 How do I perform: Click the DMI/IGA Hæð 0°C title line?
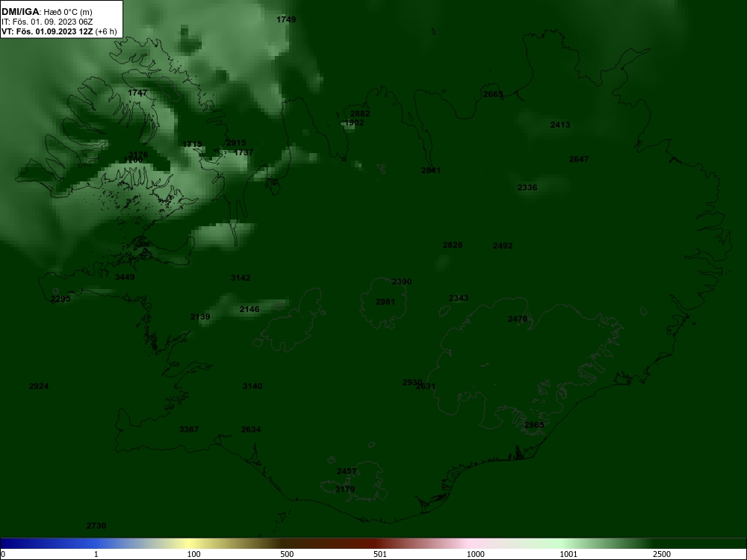pyautogui.click(x=47, y=12)
